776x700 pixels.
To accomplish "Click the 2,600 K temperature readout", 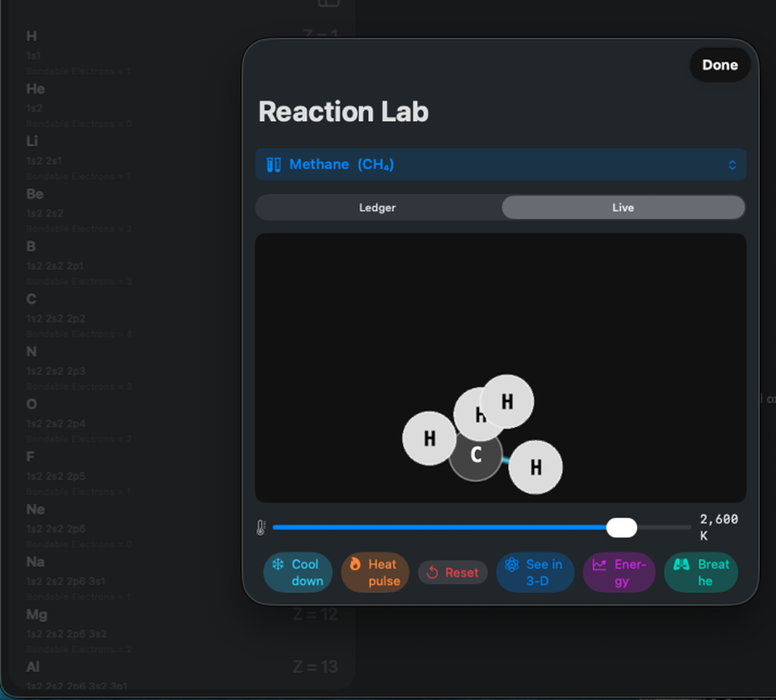I will [718, 527].
